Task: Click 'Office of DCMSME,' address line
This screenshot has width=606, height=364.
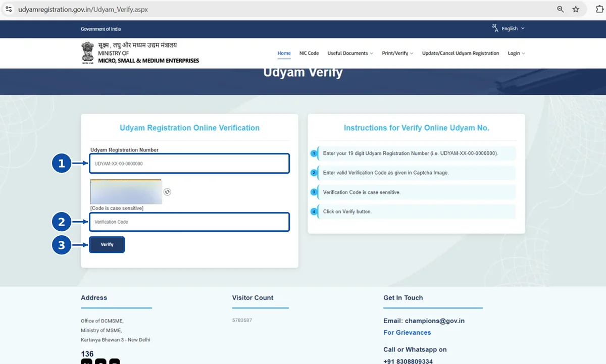Action: (102, 321)
